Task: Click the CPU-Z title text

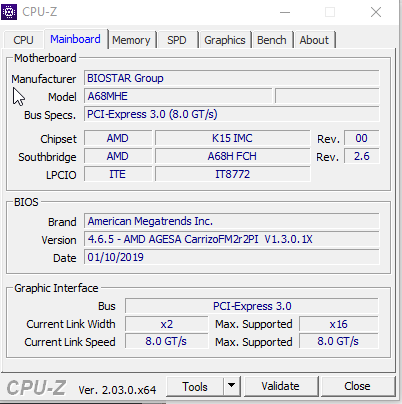Action: tap(40, 12)
